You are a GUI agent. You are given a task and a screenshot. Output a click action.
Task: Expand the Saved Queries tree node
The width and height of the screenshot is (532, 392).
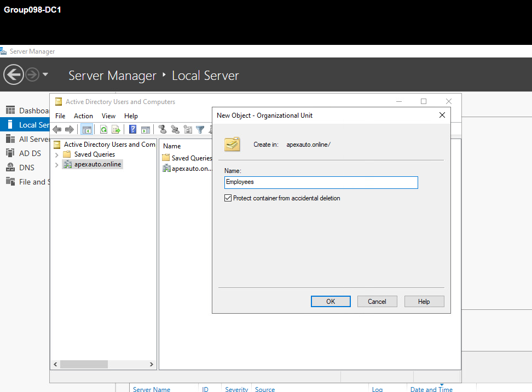(57, 155)
